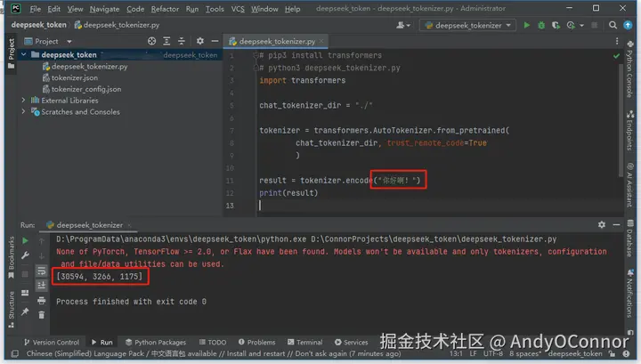Hide the Project tool window
The width and height of the screenshot is (641, 364).
pyautogui.click(x=215, y=41)
